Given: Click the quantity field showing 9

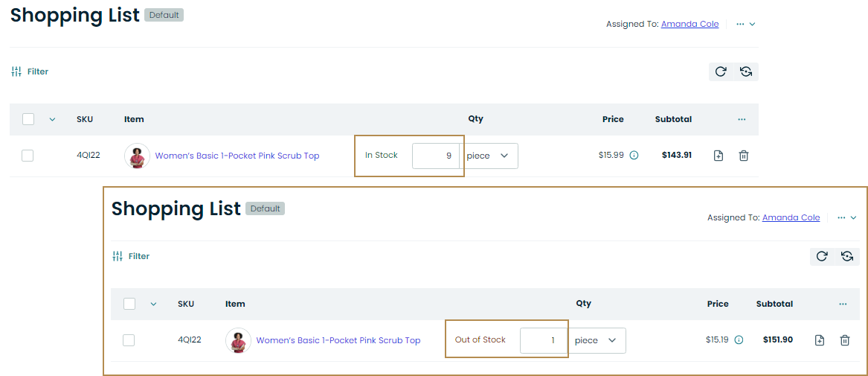Looking at the screenshot, I should 436,156.
